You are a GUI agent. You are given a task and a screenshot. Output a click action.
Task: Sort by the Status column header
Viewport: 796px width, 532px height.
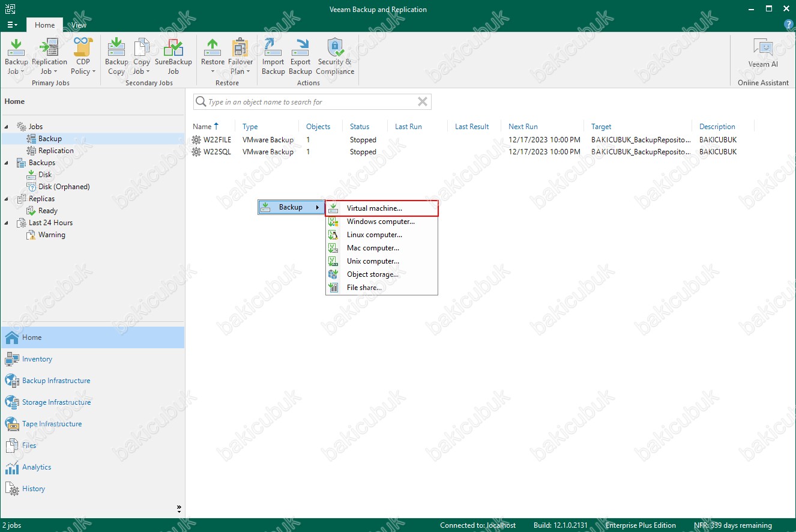pos(360,127)
